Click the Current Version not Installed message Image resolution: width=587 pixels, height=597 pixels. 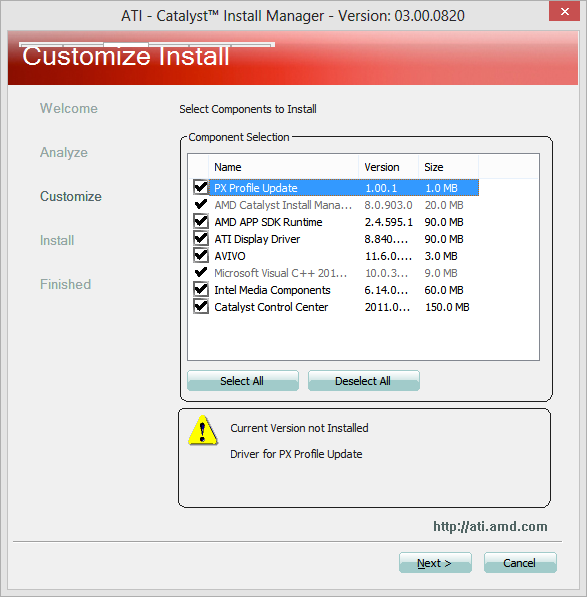tap(299, 428)
